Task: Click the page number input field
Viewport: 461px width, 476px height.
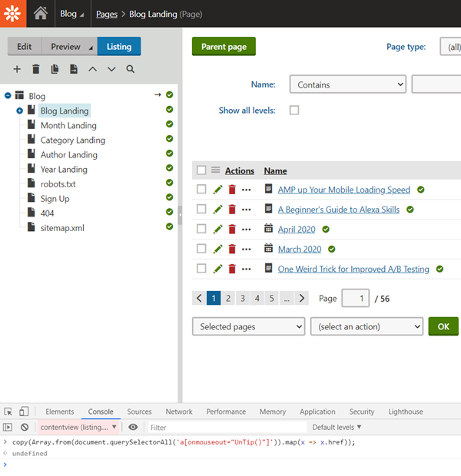Action: coord(355,298)
